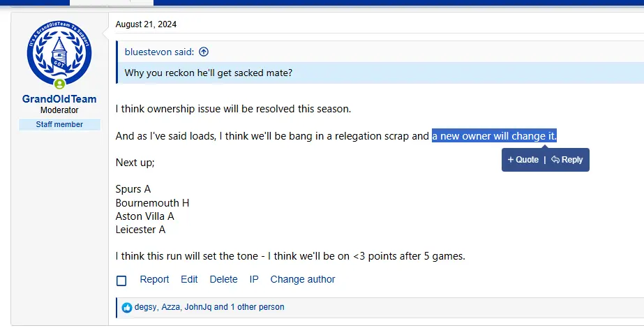The width and height of the screenshot is (644, 328).
Task: Click the Staff member badge
Action: [59, 124]
